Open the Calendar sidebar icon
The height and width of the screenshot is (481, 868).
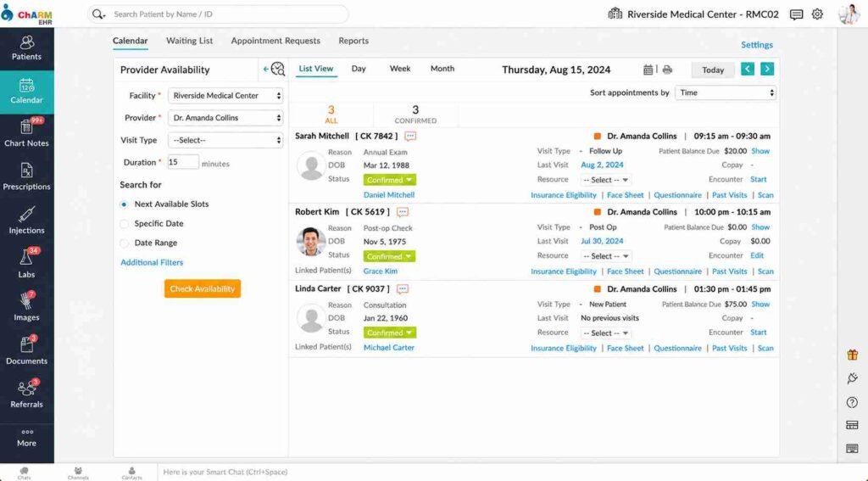pyautogui.click(x=26, y=92)
